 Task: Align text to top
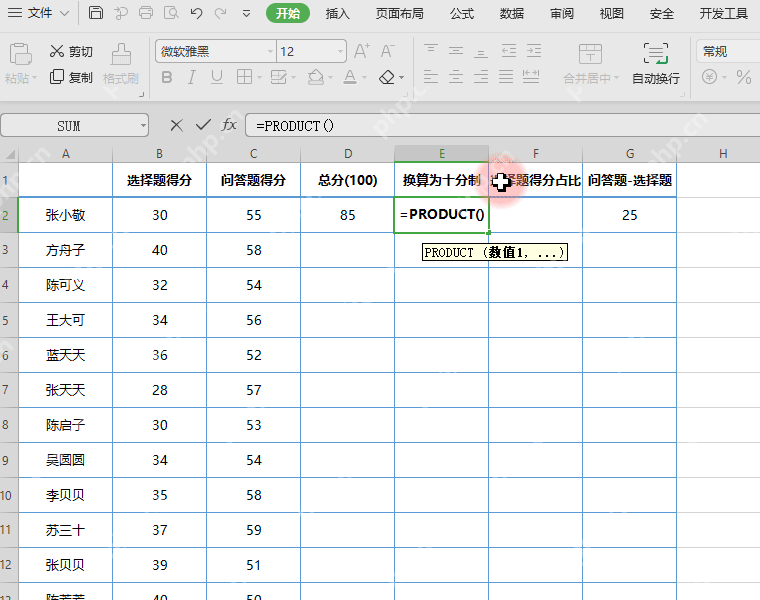pyautogui.click(x=431, y=50)
